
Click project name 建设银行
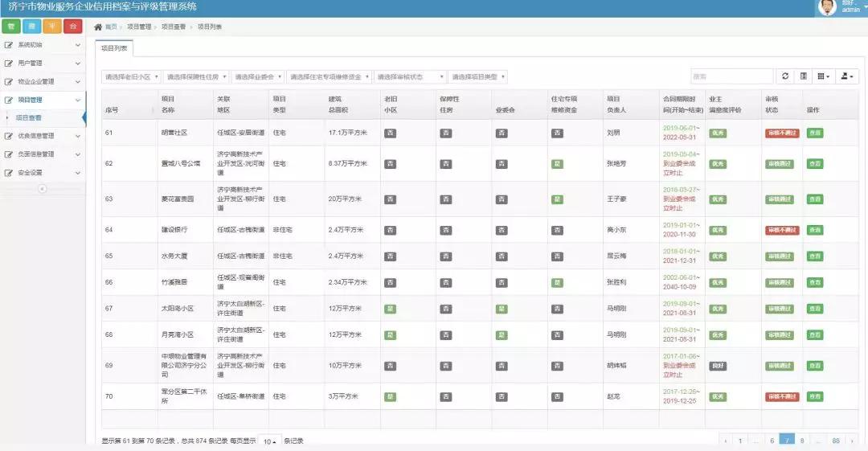(x=174, y=230)
